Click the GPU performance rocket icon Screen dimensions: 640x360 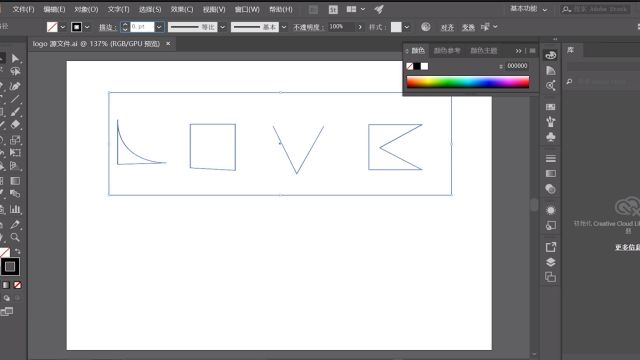[379, 9]
